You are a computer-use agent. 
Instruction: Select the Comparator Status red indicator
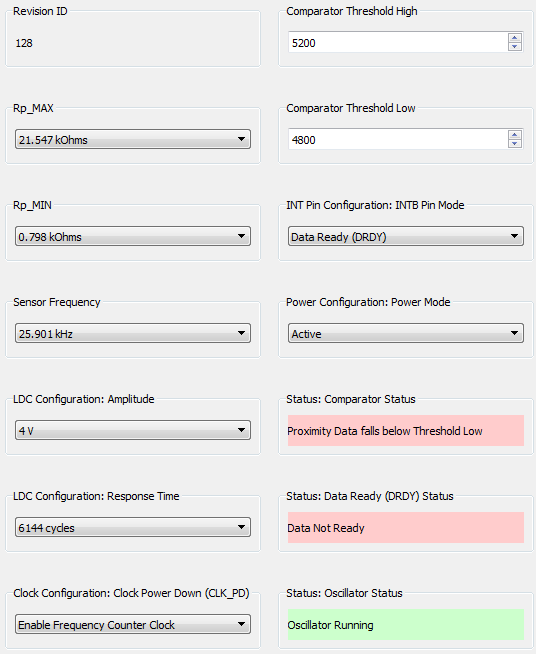tap(405, 430)
